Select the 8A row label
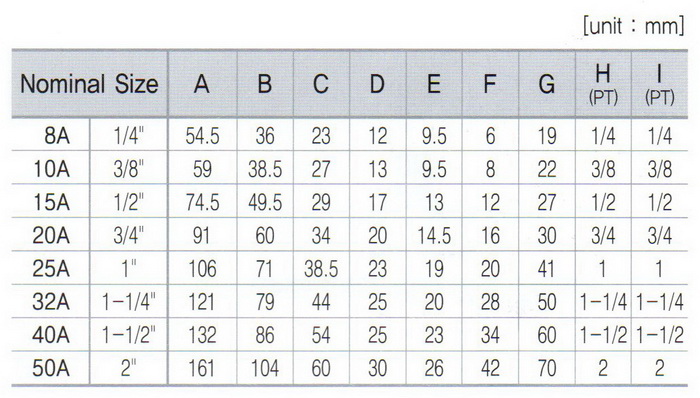Screen dimensions: 700x398 [57, 136]
